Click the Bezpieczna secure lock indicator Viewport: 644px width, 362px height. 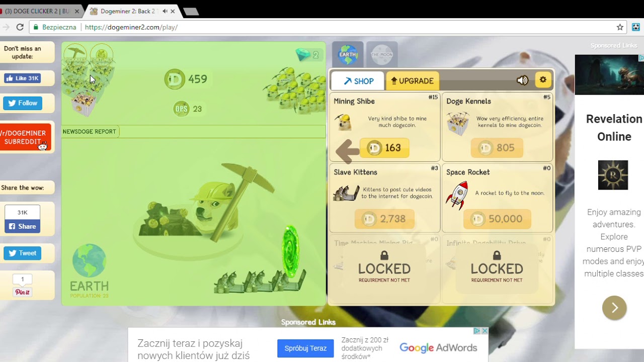(x=55, y=27)
